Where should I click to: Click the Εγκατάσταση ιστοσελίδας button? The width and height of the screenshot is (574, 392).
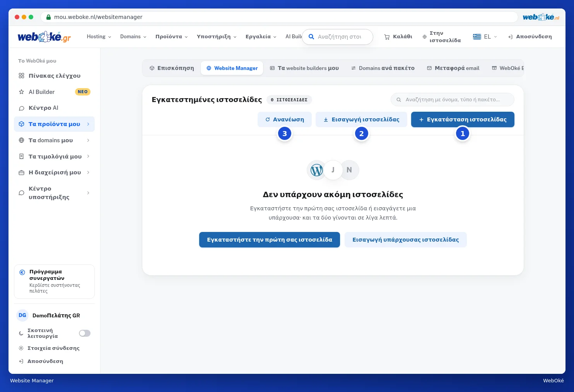point(463,119)
